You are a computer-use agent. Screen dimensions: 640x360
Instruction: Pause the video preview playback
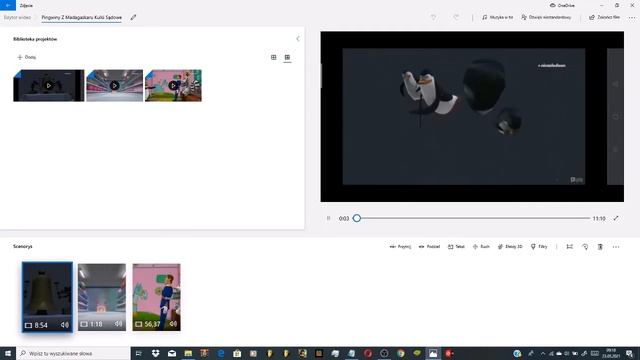coord(328,218)
